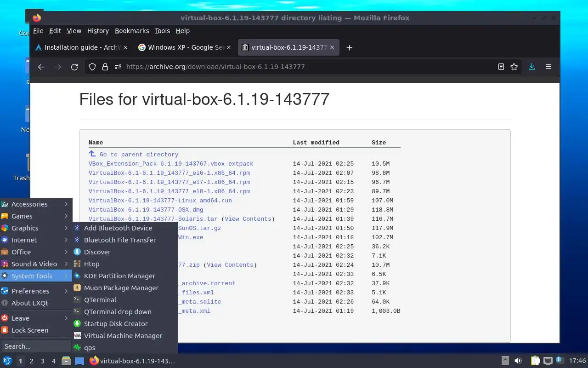Launch qps process manager
The image size is (588, 368).
tap(124, 348)
